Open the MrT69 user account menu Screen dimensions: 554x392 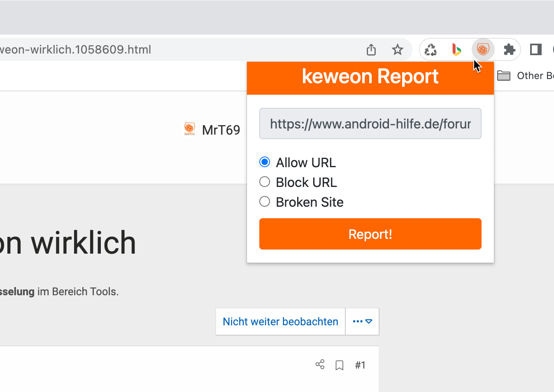212,130
